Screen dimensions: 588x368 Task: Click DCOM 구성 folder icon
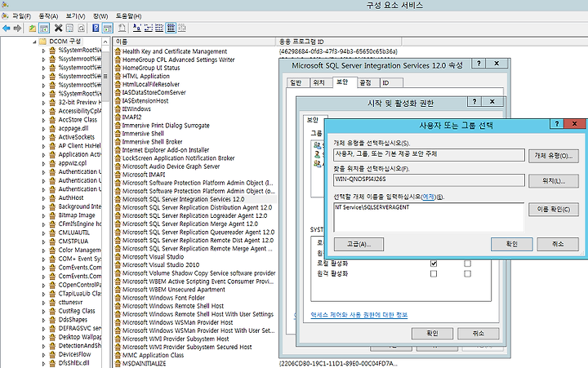coord(42,42)
